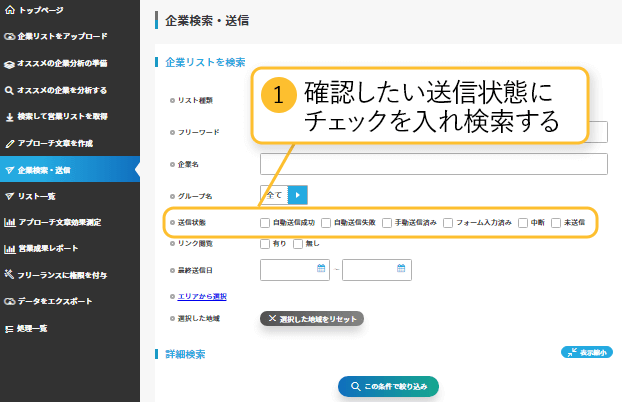The height and width of the screenshot is (402, 622).
Task: Click the download icon for 検索して営業リストを取得
Action: [x=10, y=117]
